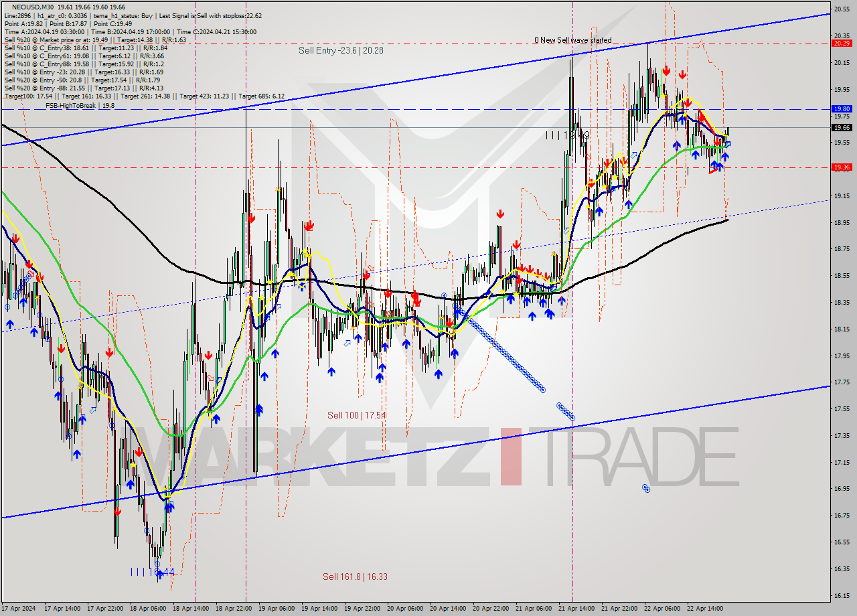
Task: Click the red 20.29 price tag
Action: pyautogui.click(x=842, y=43)
